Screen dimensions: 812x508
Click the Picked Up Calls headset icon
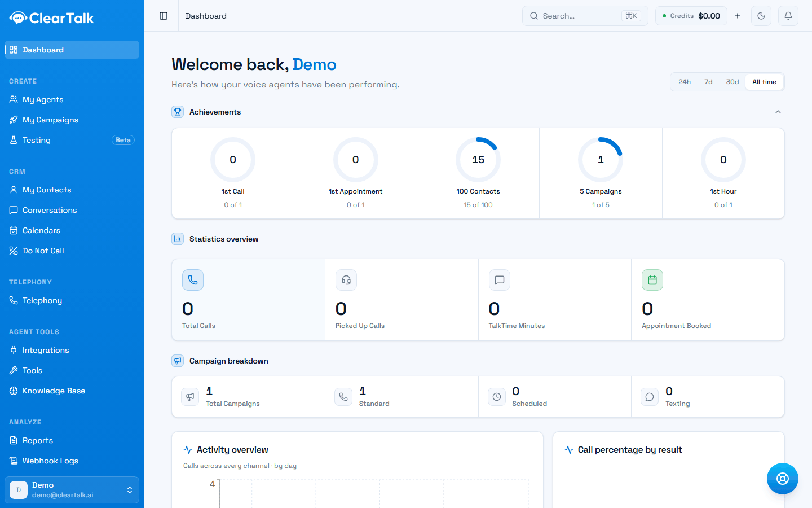click(346, 280)
